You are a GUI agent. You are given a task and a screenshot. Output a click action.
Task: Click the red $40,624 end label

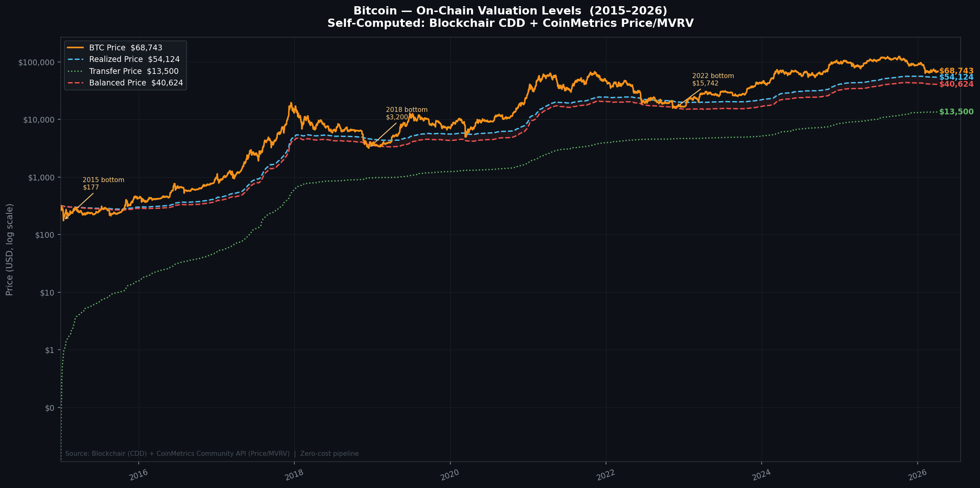(x=956, y=84)
